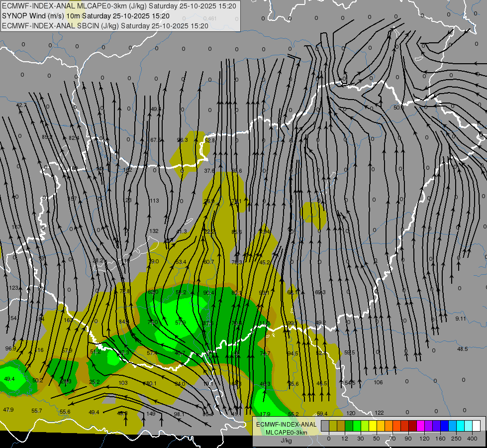Click the map value 25.2
The height and width of the screenshot is (448, 487).
95,382
